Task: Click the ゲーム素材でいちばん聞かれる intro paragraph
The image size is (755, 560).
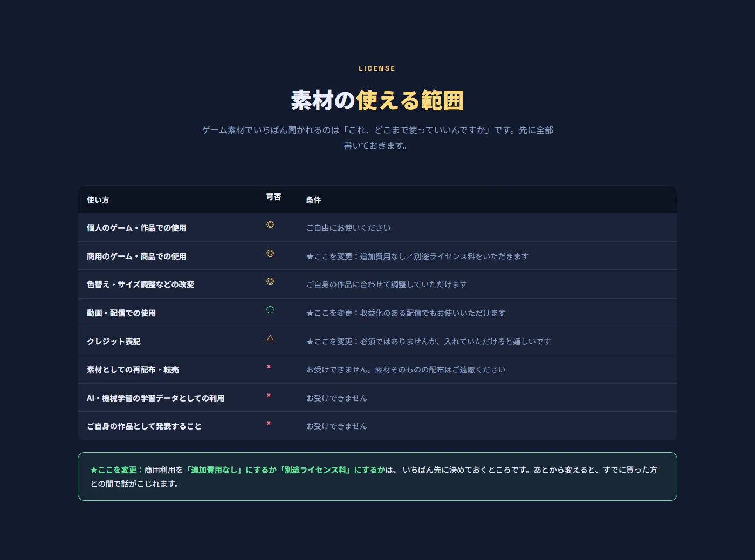Action: [x=377, y=137]
